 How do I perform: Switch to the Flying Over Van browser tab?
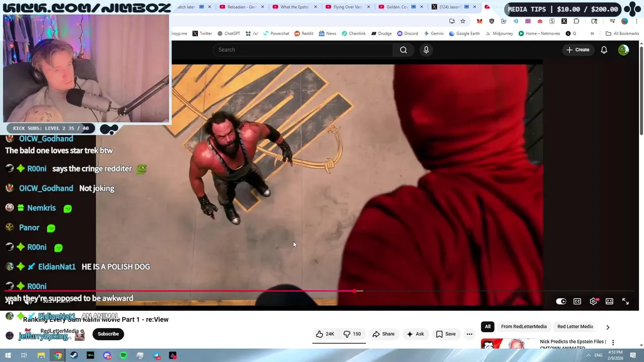coord(348,7)
